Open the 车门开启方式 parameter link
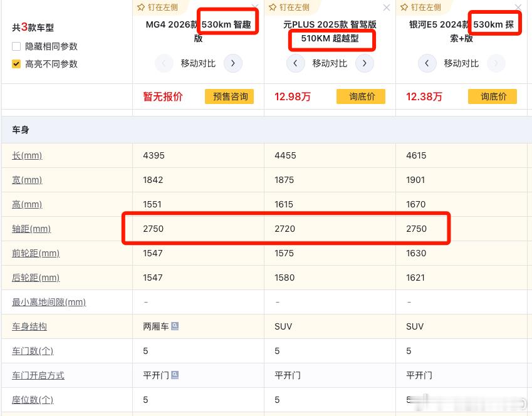 pos(38,376)
